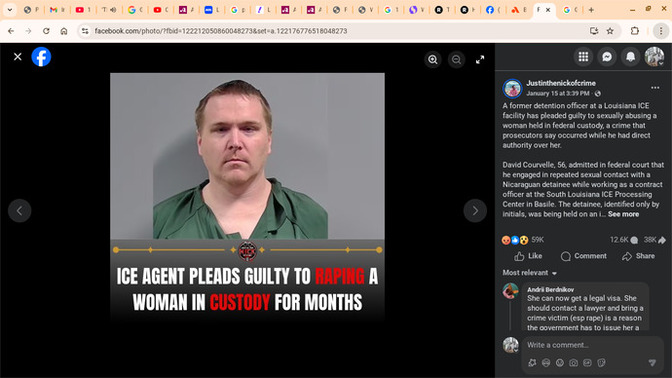Close the active Facebook photo tab
672x378 pixels.
548,10
